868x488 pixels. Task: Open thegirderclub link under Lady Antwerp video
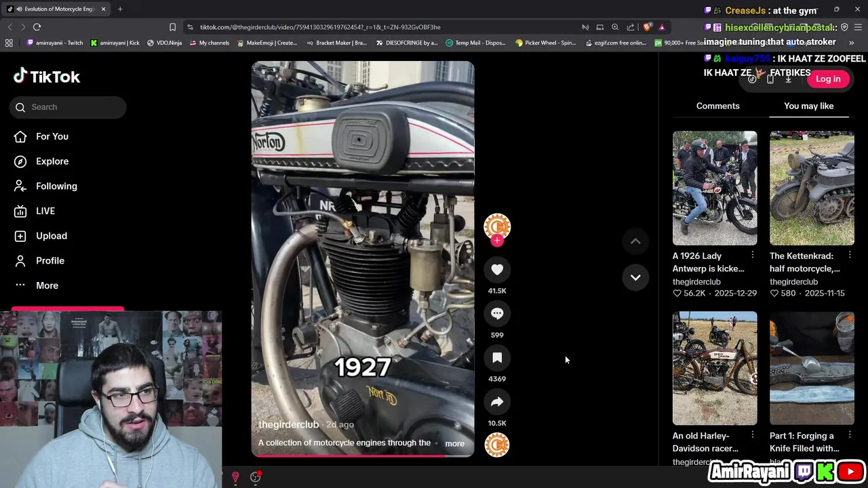pyautogui.click(x=696, y=282)
